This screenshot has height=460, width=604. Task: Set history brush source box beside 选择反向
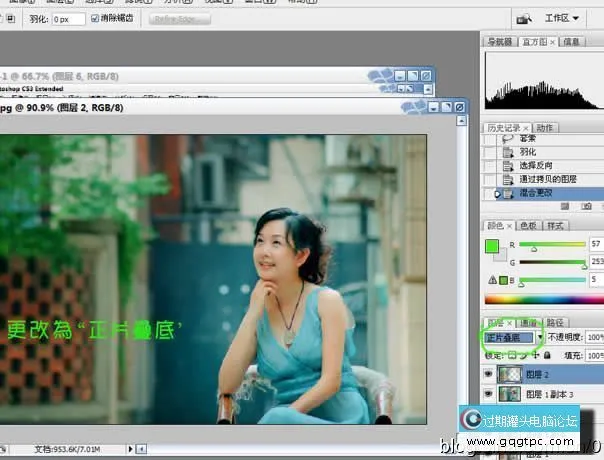pyautogui.click(x=490, y=166)
